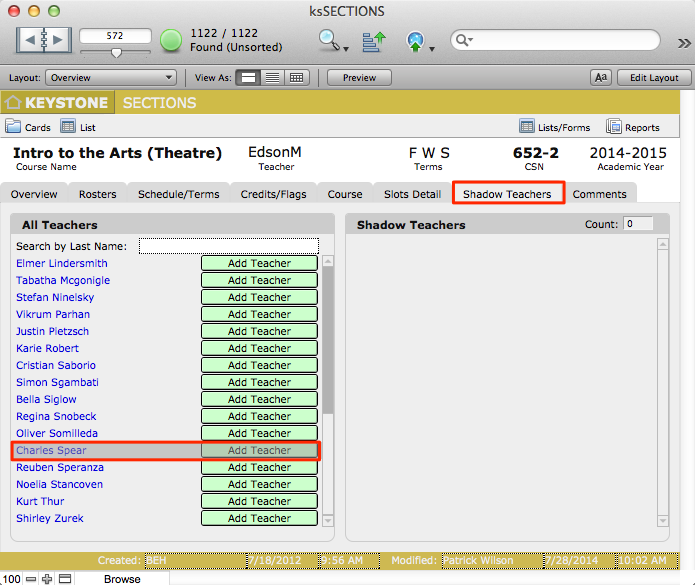Open the Find magnifier tool
Image resolution: width=695 pixels, height=585 pixels.
click(x=329, y=41)
